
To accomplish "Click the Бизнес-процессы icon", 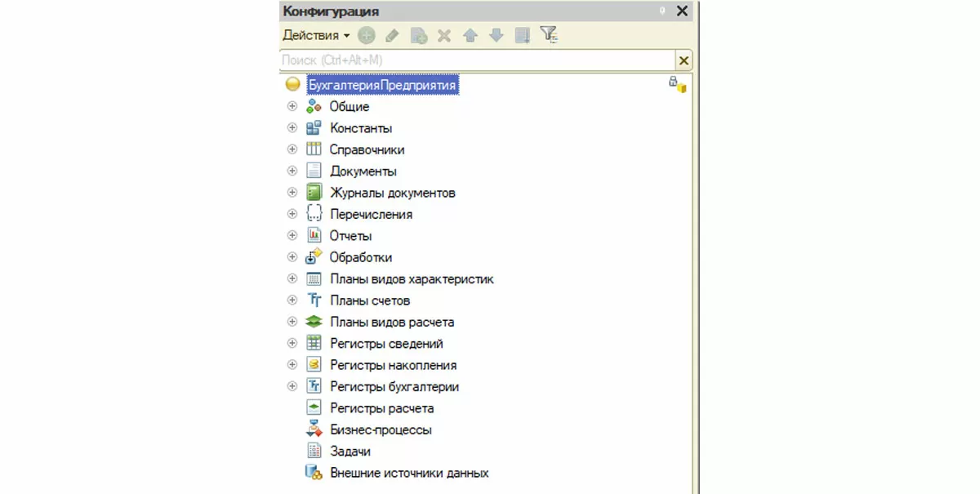I will point(314,429).
